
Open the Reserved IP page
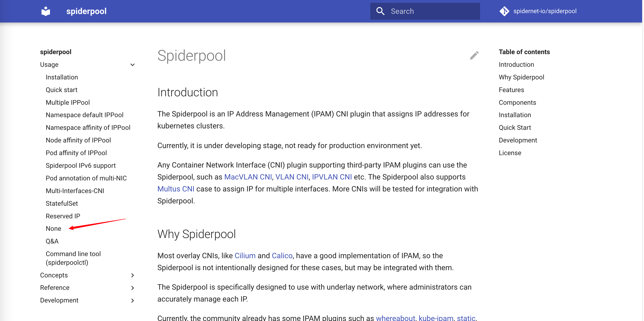click(63, 216)
